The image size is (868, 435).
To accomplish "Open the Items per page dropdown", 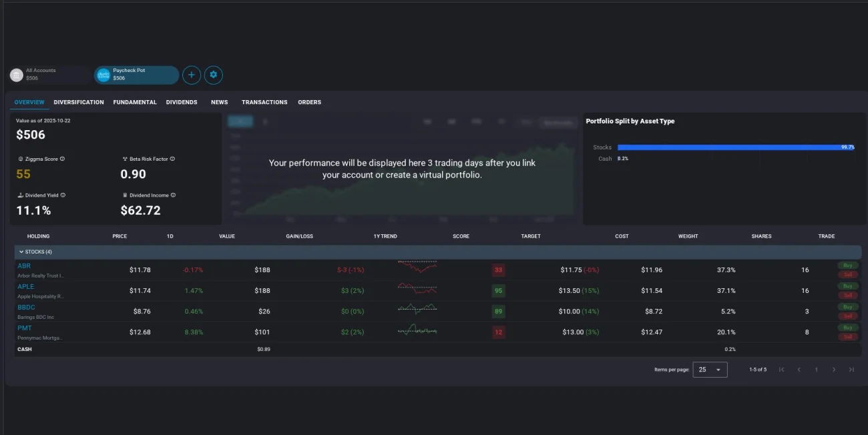I will click(710, 370).
